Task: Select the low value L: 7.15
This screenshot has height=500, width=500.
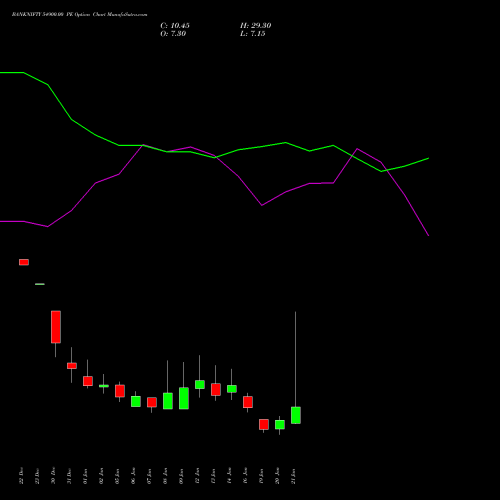Action: click(x=253, y=34)
